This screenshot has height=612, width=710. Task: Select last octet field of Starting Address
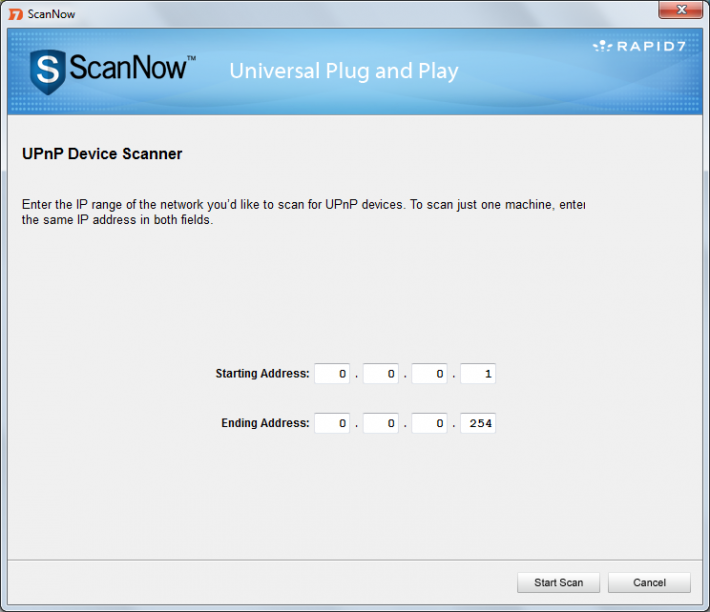click(x=478, y=373)
